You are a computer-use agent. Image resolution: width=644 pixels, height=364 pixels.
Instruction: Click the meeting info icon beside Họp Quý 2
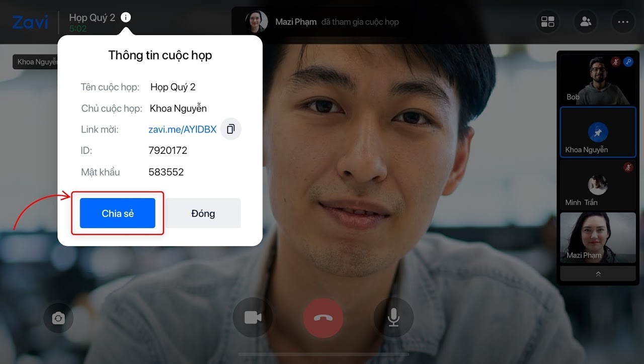pos(126,18)
